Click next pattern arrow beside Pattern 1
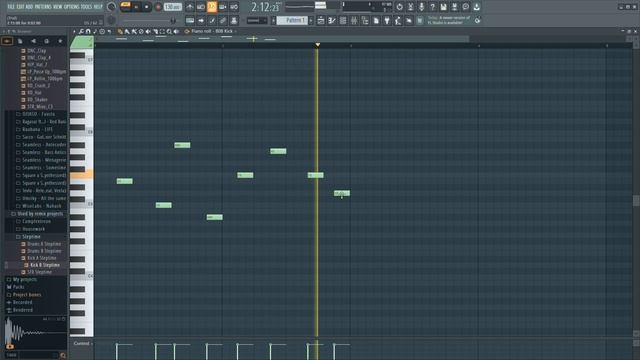 click(311, 20)
